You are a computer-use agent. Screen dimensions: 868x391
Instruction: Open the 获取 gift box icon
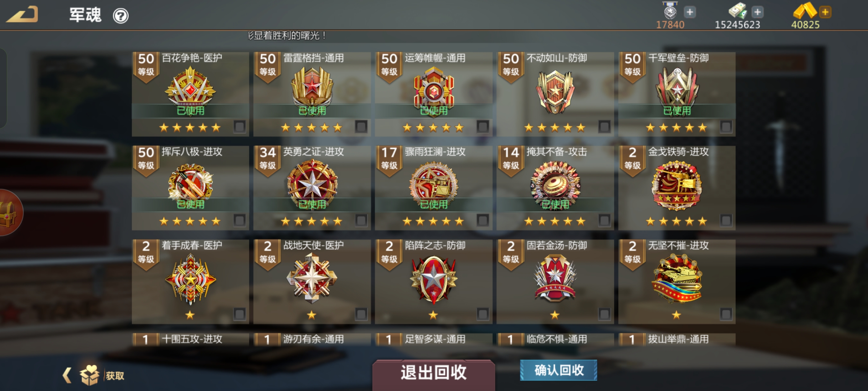pos(89,375)
